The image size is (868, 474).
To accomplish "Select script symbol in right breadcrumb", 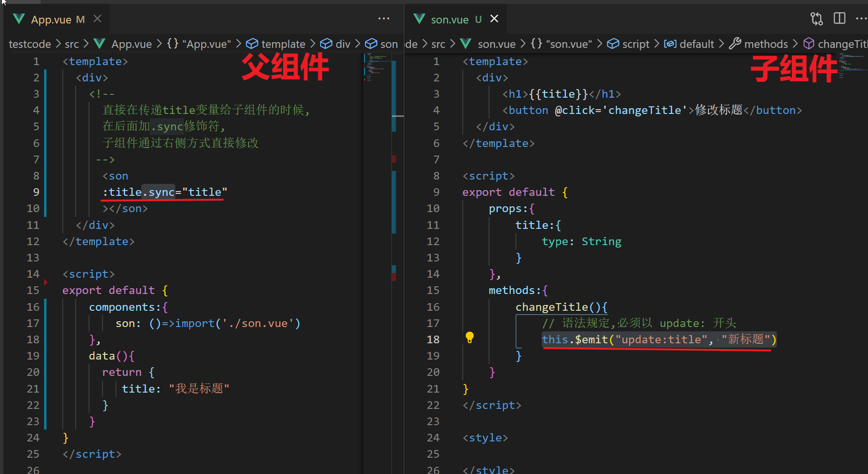I will (628, 44).
